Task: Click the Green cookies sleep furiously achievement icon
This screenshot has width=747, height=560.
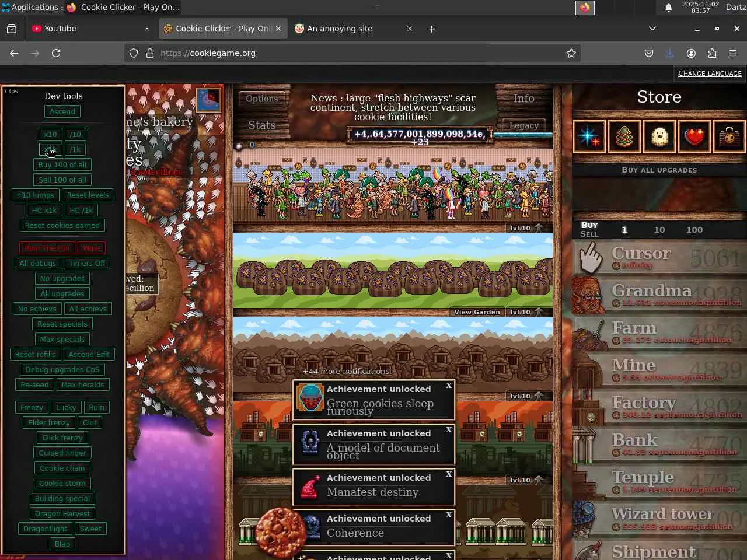Action: click(310, 398)
